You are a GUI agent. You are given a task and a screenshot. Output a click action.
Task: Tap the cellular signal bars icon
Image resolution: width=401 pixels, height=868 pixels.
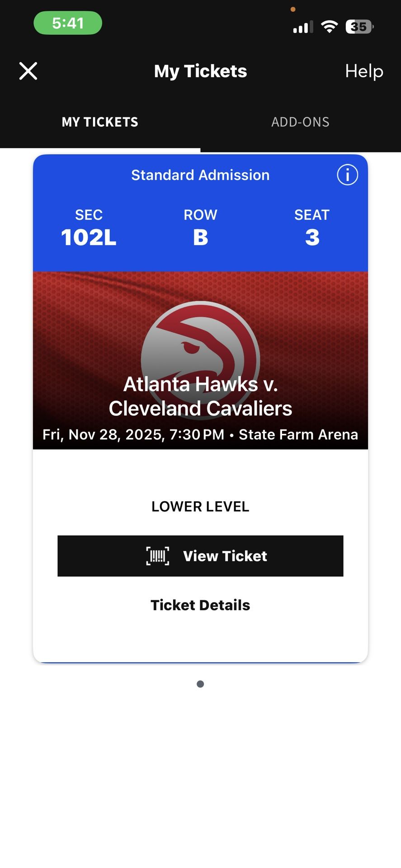(302, 27)
